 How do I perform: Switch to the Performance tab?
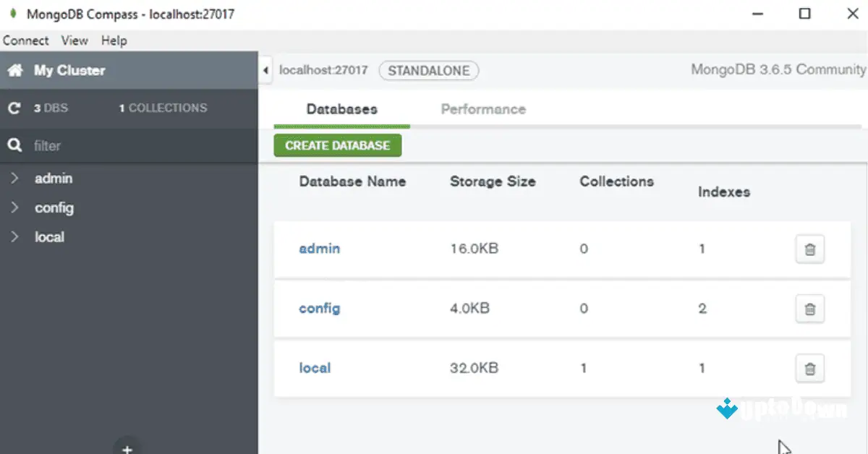[482, 108]
